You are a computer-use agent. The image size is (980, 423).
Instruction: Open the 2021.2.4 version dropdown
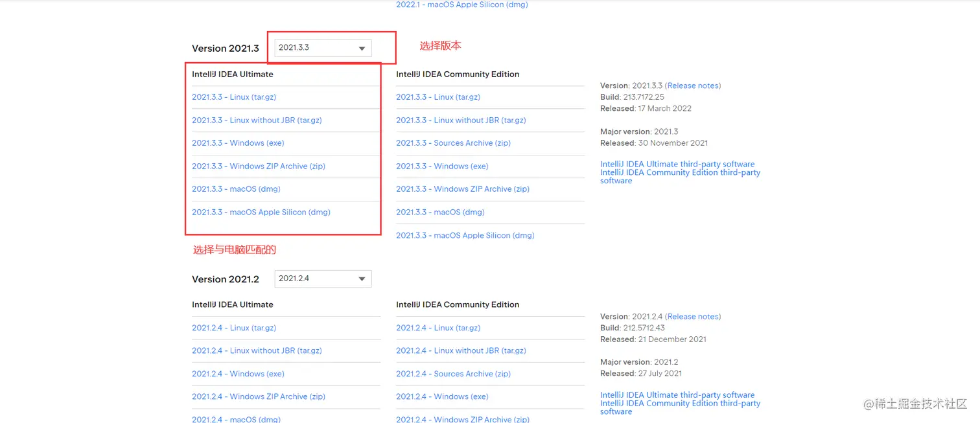[323, 279]
